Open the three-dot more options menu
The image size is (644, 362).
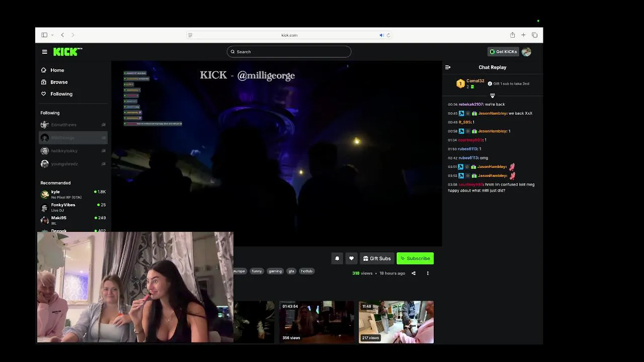point(428,274)
